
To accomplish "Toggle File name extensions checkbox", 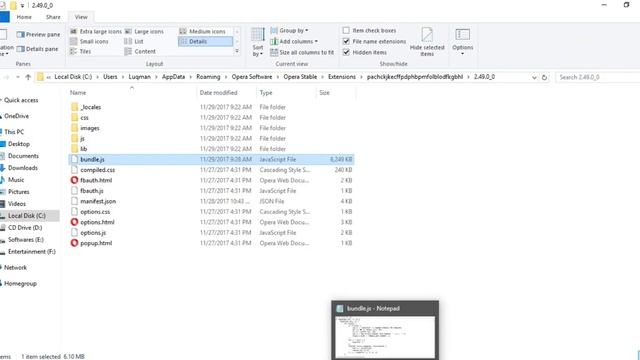I will (x=347, y=41).
